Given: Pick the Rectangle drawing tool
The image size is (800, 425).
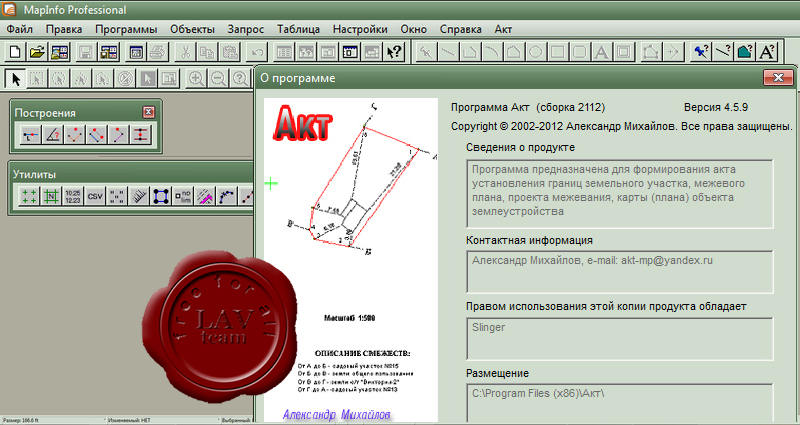Looking at the screenshot, I should click(x=558, y=52).
